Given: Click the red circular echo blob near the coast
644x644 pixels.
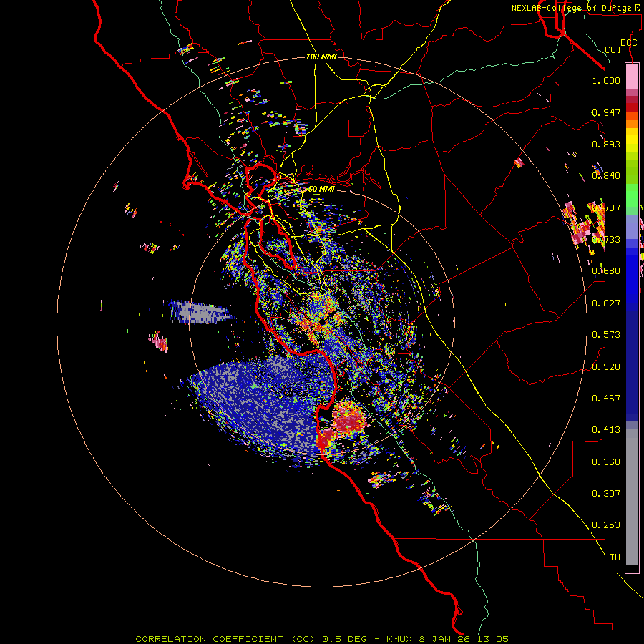Looking at the screenshot, I should [x=348, y=419].
